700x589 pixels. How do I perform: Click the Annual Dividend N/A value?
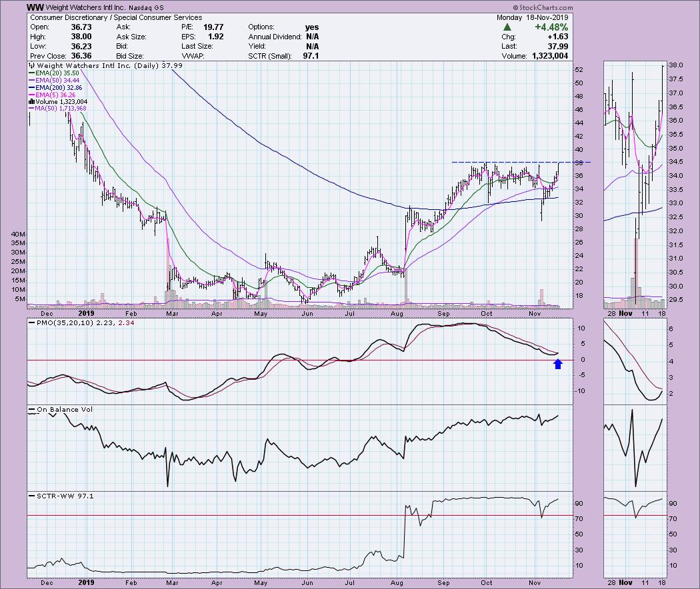click(313, 37)
